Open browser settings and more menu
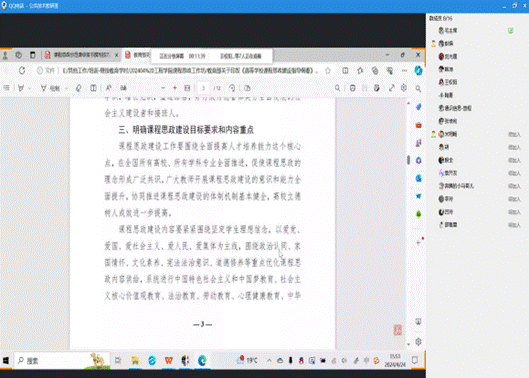 tap(404, 71)
